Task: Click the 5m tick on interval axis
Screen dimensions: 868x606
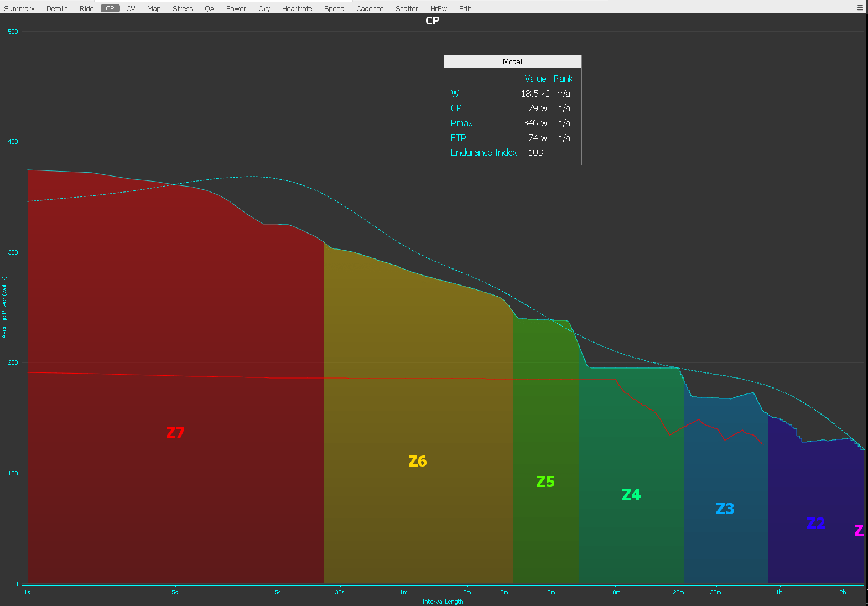Action: pyautogui.click(x=551, y=592)
